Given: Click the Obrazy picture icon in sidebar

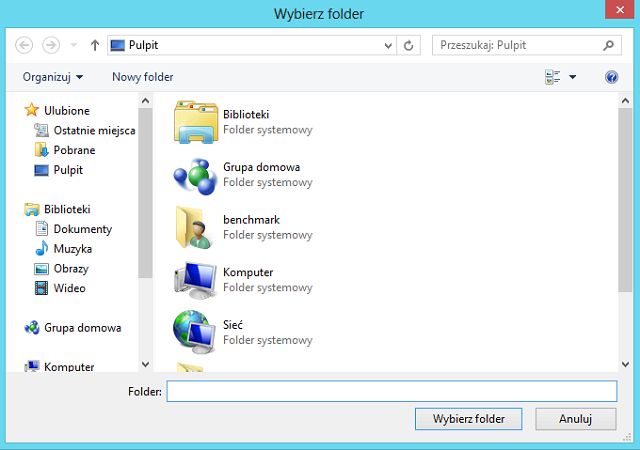Looking at the screenshot, I should click(41, 269).
